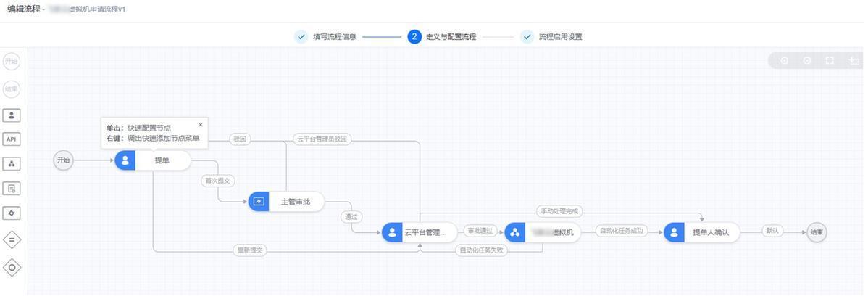The image size is (868, 299).
Task: Pick the document approval node icon in the palette
Action: (x=12, y=189)
